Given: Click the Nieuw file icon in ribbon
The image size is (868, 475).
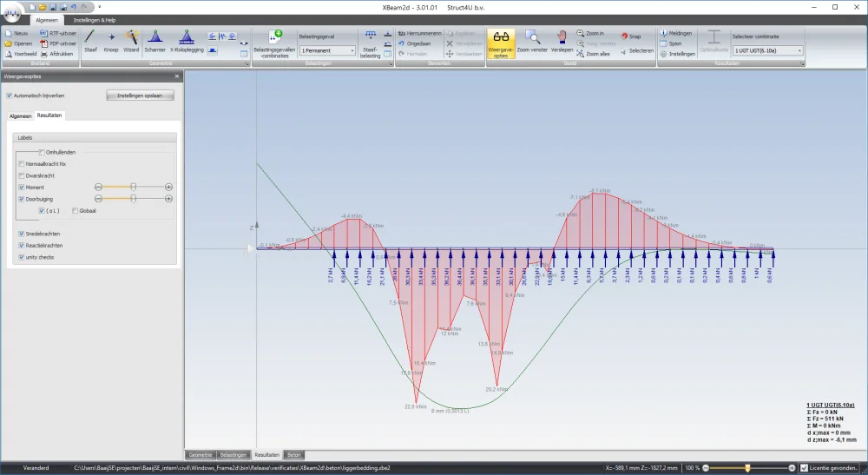Looking at the screenshot, I should coord(9,33).
